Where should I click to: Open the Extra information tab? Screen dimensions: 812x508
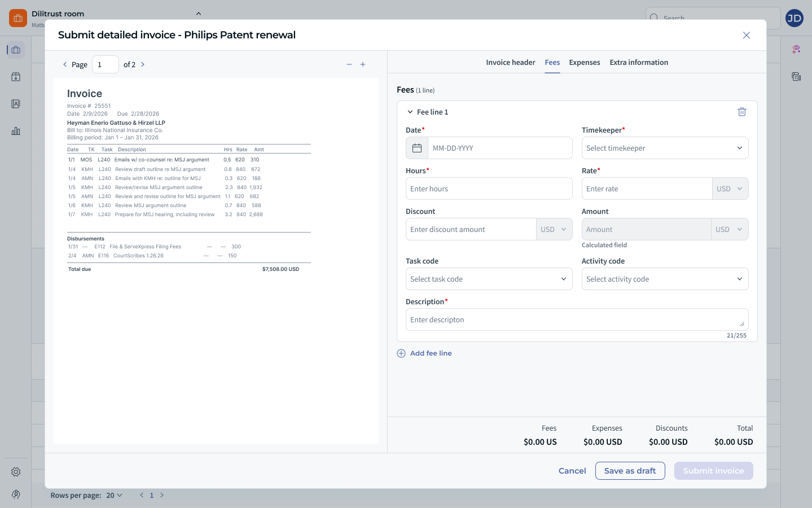pyautogui.click(x=639, y=62)
